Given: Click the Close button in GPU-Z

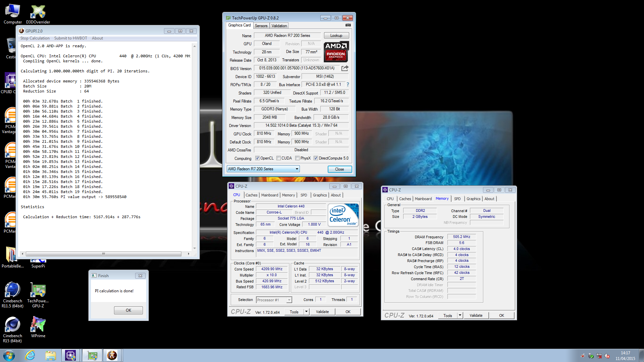Looking at the screenshot, I should click(x=339, y=169).
